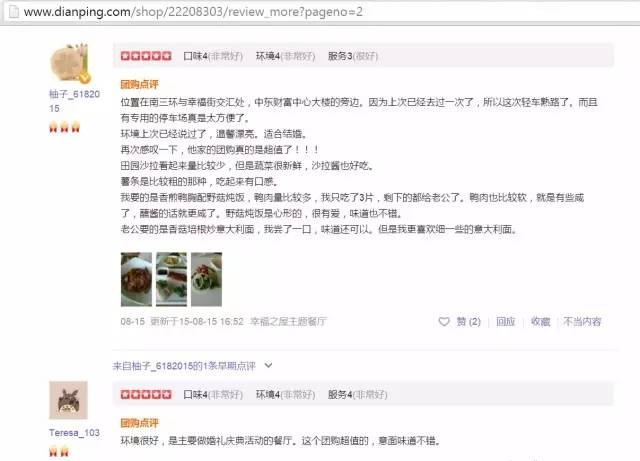Click the page icon in address bar
Image resolution: width=640 pixels, height=461 pixels.
(x=13, y=11)
